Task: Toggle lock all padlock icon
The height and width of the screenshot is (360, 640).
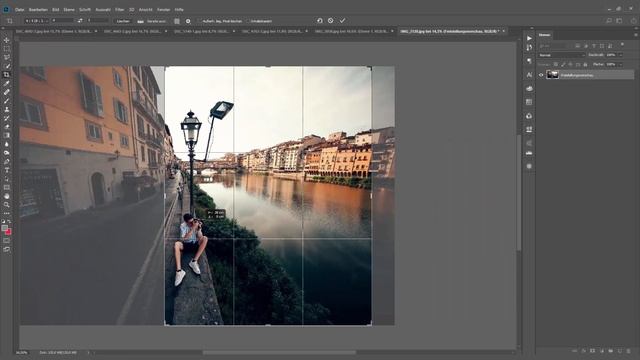Action: tap(585, 64)
